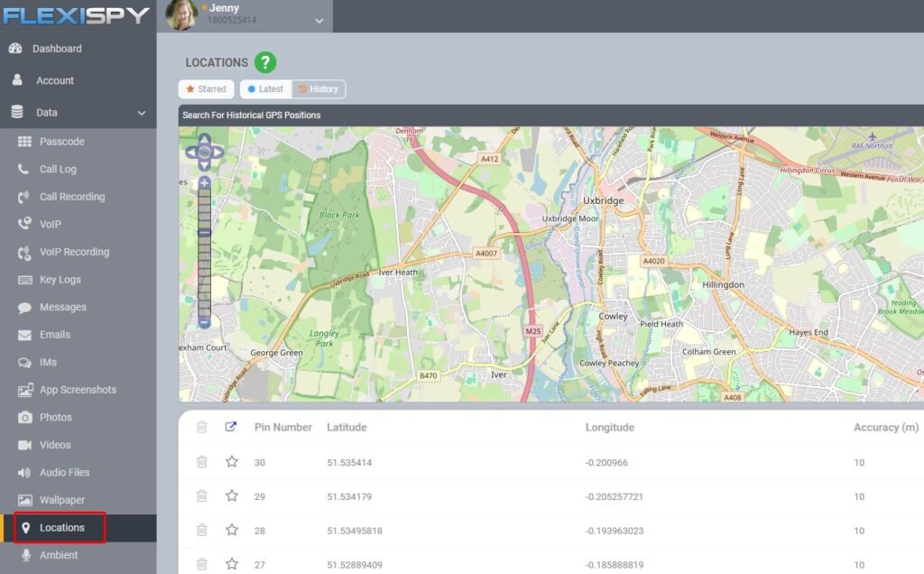
Task: Click the Uxbridge label on the map
Action: [x=603, y=200]
